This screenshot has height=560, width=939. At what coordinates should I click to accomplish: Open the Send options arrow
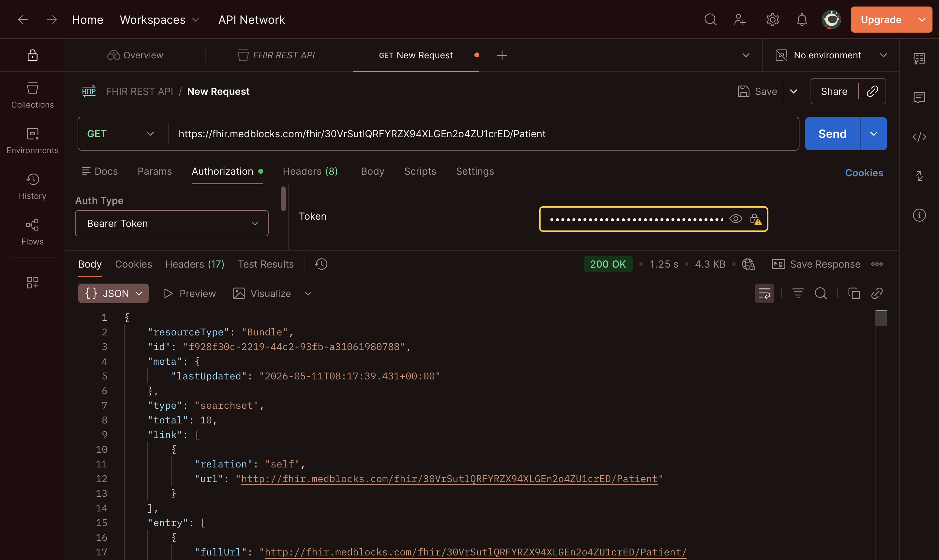click(x=873, y=134)
